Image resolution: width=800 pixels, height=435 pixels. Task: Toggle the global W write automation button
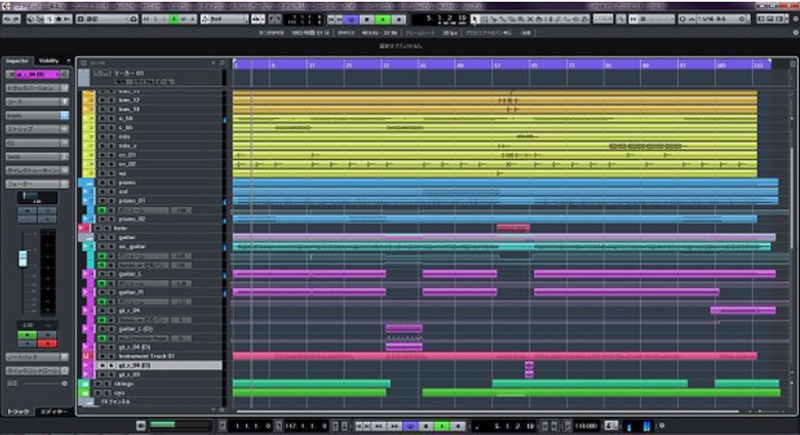(x=184, y=19)
